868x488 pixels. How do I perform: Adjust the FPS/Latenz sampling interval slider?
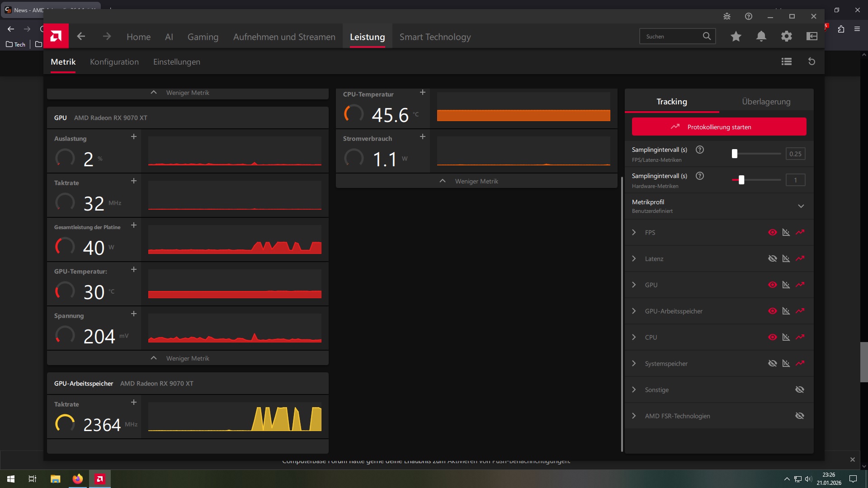tap(735, 154)
